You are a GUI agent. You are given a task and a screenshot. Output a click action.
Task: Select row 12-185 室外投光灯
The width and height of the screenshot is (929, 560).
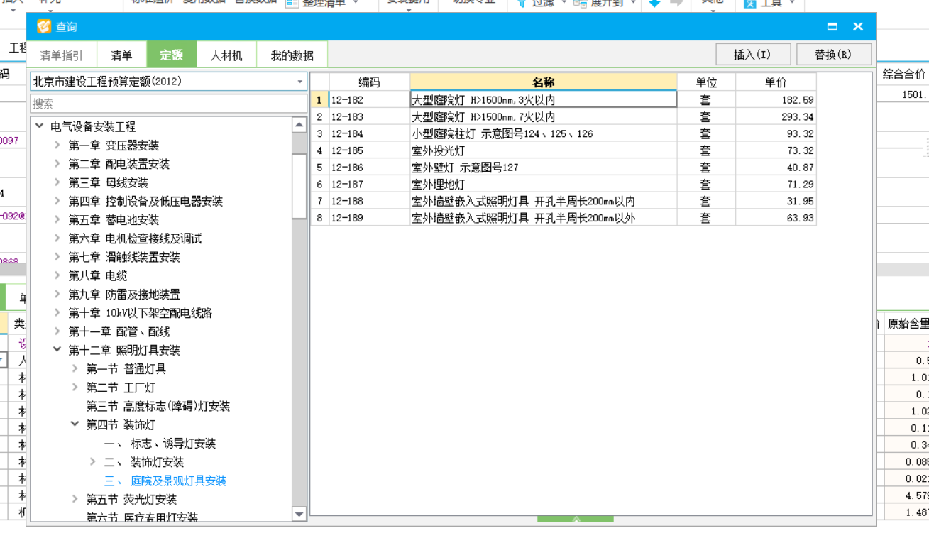click(x=564, y=150)
